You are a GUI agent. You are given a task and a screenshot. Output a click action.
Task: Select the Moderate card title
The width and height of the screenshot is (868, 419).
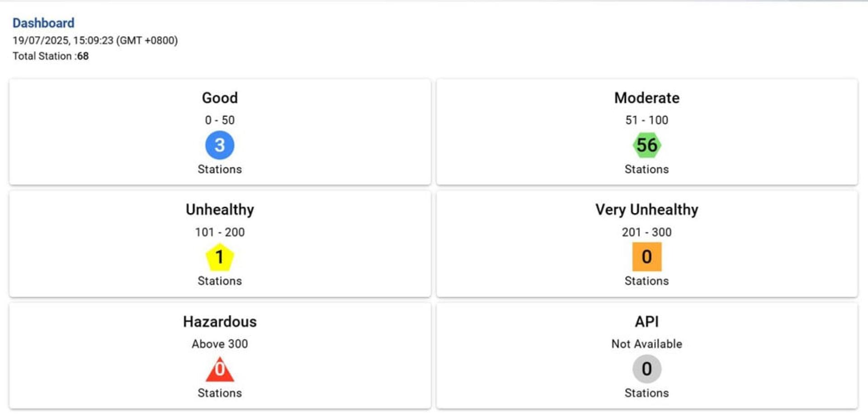646,98
